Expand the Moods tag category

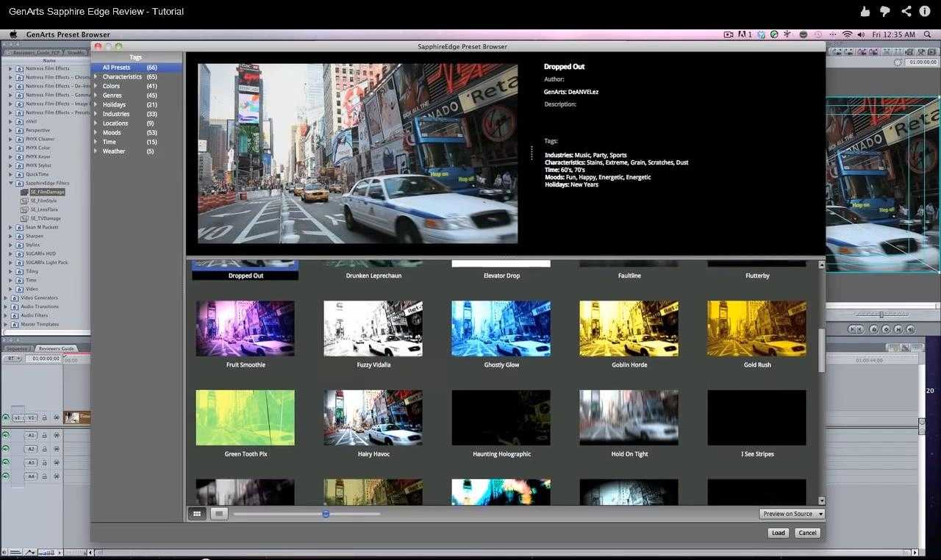click(x=96, y=133)
